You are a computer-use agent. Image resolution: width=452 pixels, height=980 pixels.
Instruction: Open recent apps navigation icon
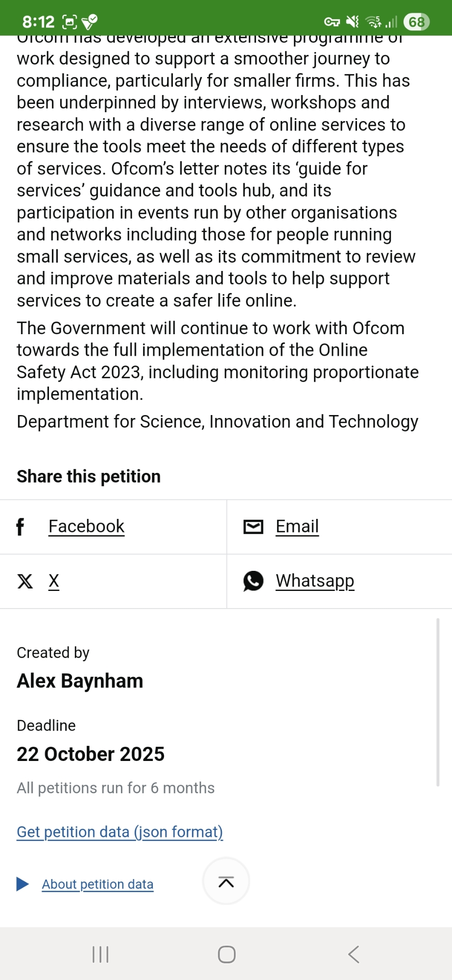100,954
